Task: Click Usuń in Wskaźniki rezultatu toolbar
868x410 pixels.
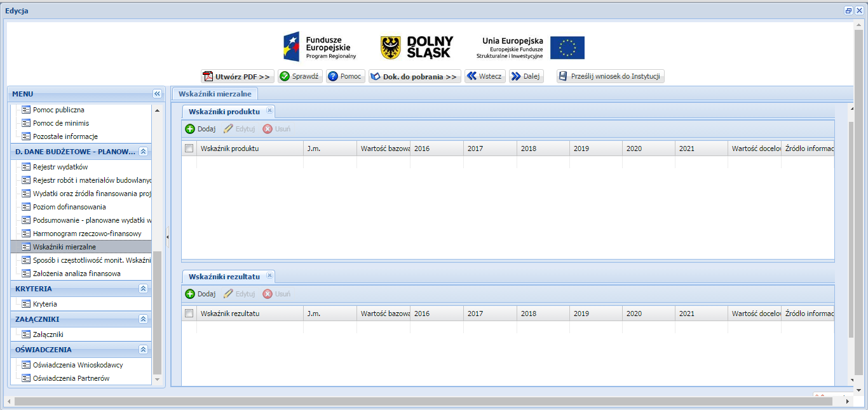Action: tap(276, 294)
